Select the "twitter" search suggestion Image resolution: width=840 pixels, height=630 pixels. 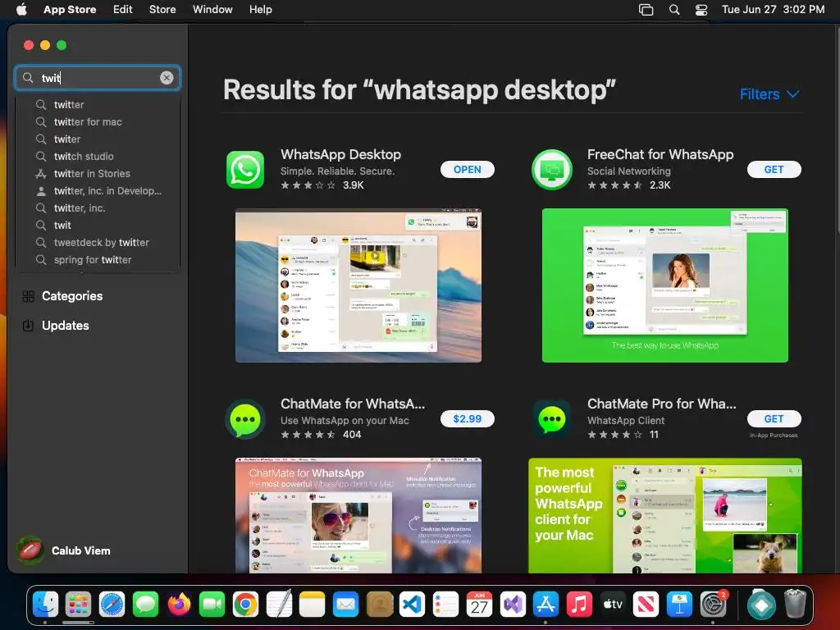98,104
